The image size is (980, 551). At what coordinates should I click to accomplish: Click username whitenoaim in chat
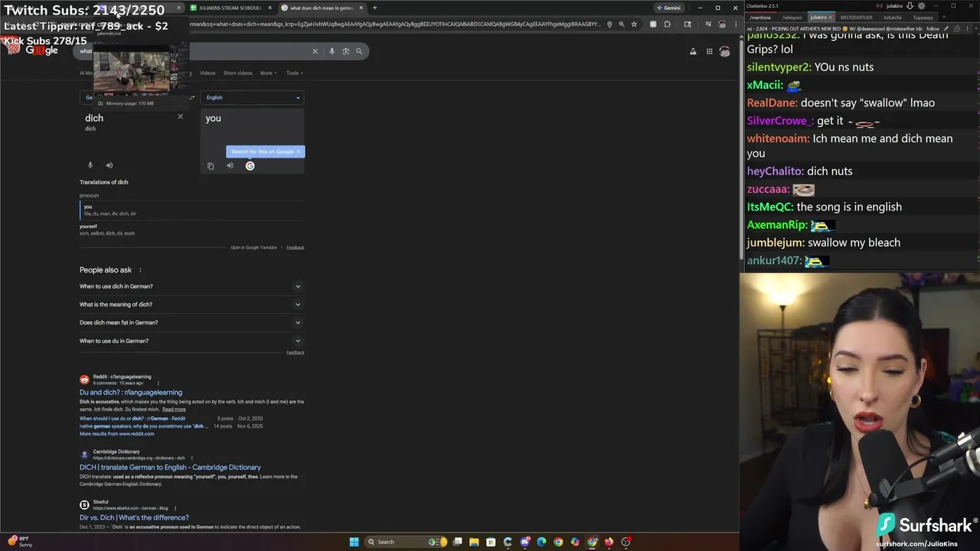click(x=778, y=139)
